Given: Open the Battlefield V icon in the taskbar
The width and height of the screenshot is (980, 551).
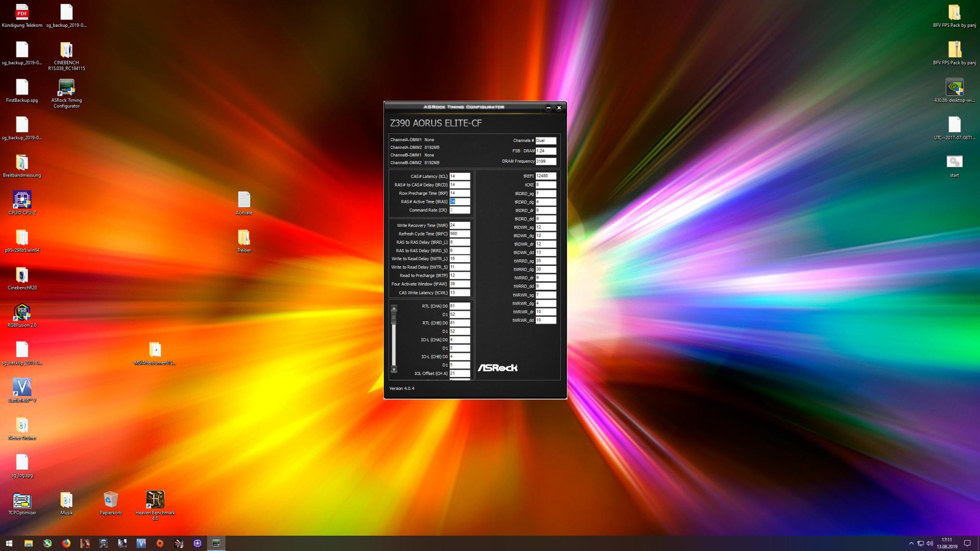Looking at the screenshot, I should coord(141,543).
